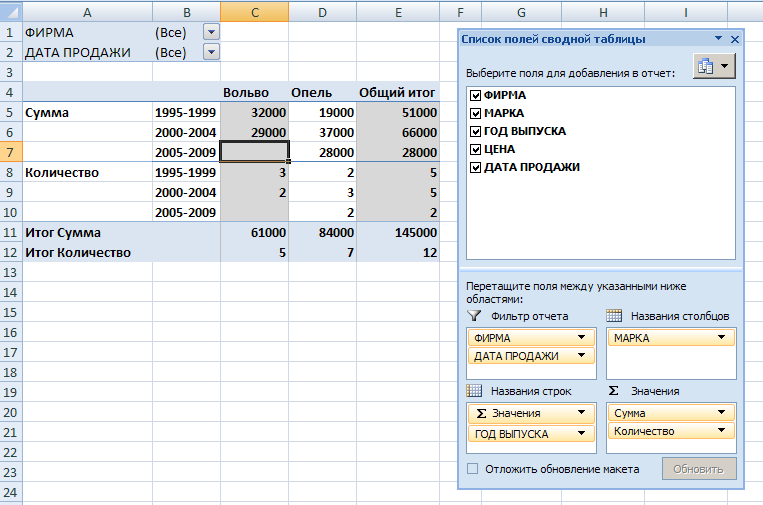Select column D header
Image resolution: width=763 pixels, height=505 pixels.
[322, 12]
